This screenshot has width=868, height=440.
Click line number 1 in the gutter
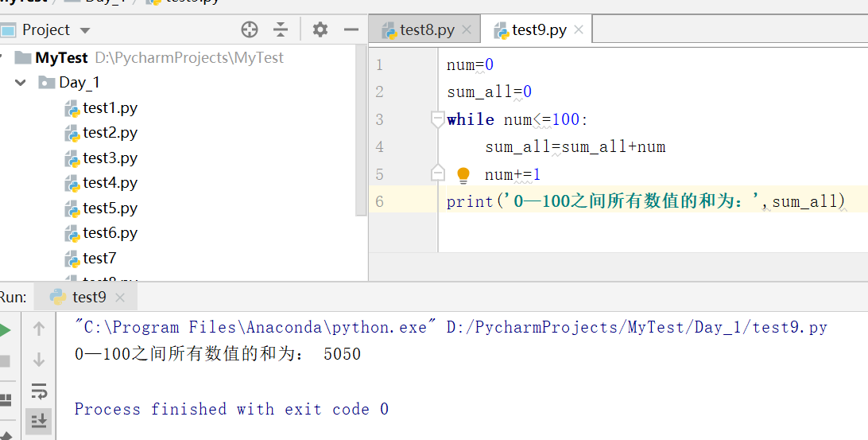click(379, 65)
